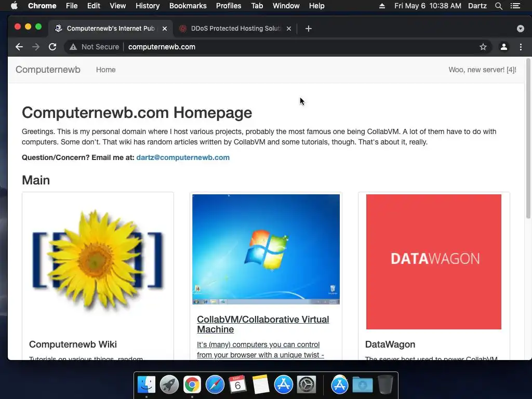Image resolution: width=532 pixels, height=399 pixels.
Task: Open the Edit menu
Action: [x=94, y=6]
